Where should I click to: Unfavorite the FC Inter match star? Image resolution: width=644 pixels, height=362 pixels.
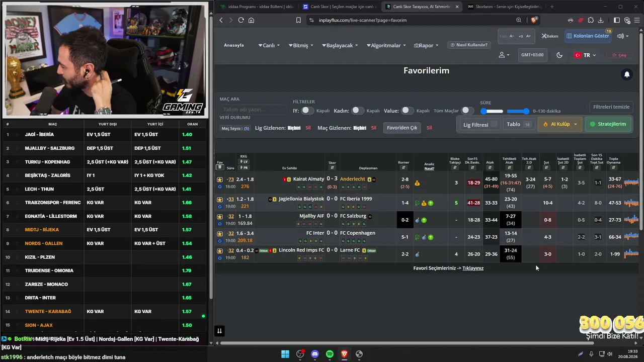click(x=220, y=233)
